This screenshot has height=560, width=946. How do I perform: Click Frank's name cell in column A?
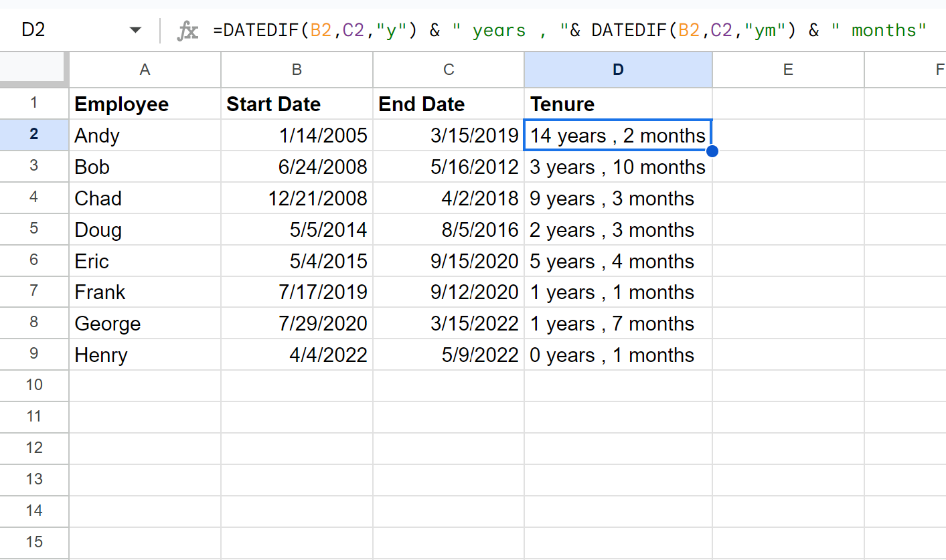[x=144, y=292]
